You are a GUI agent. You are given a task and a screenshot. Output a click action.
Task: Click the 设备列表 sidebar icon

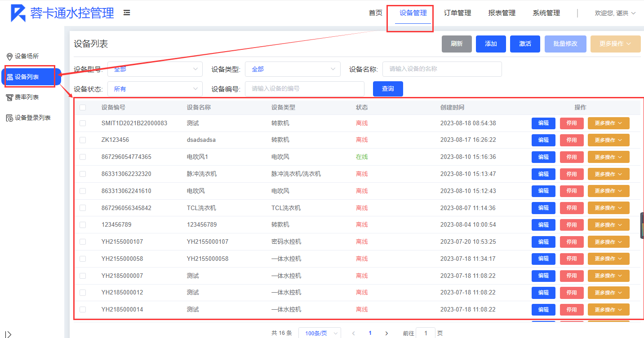(9, 77)
